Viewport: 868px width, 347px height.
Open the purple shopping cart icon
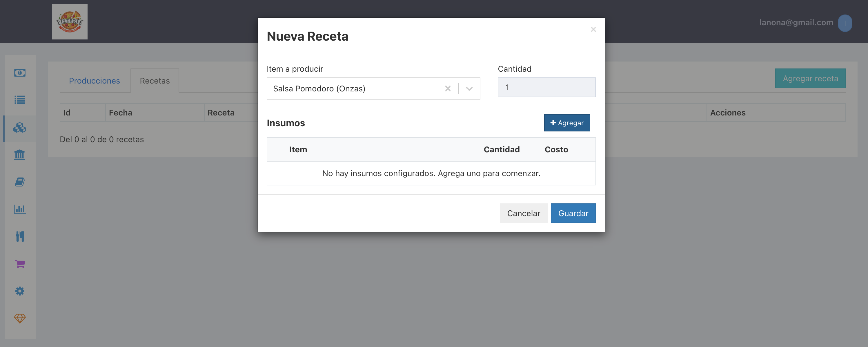tap(20, 264)
